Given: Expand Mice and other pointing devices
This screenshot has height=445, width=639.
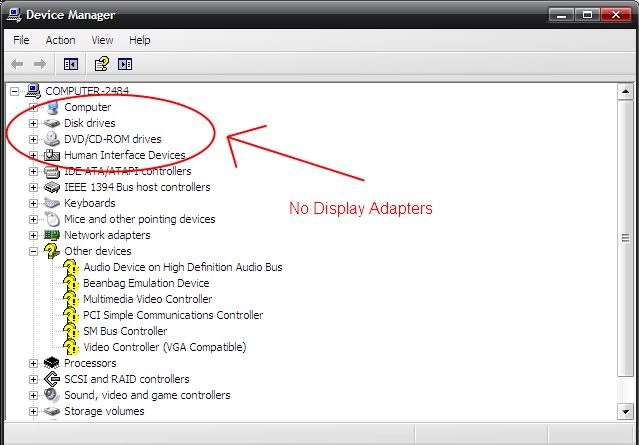Looking at the screenshot, I should click(33, 219).
